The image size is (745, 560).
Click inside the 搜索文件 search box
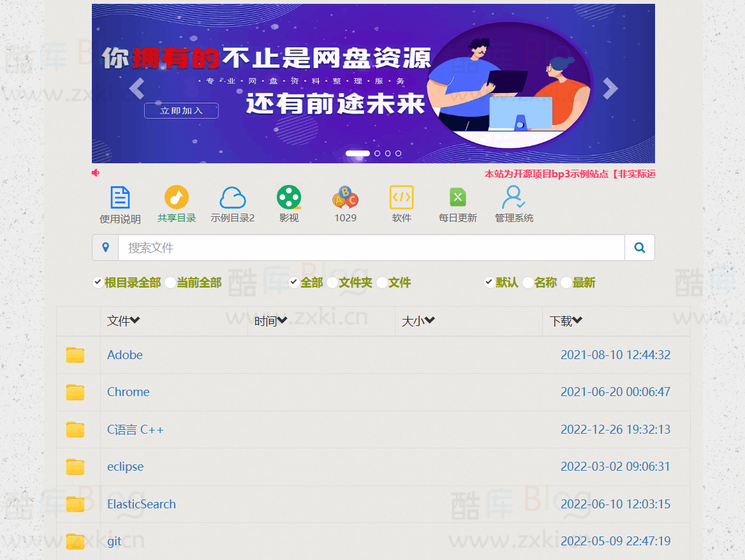point(319,247)
